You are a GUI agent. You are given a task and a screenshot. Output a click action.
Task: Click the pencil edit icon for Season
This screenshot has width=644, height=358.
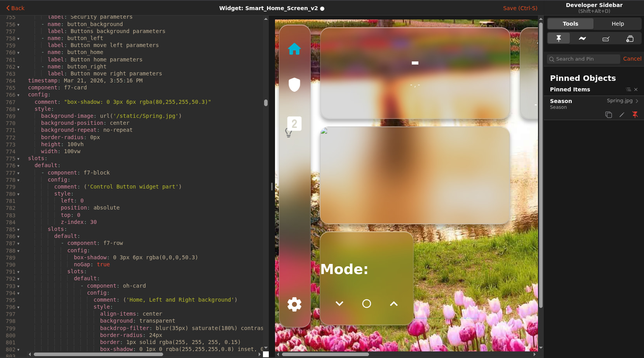click(621, 115)
